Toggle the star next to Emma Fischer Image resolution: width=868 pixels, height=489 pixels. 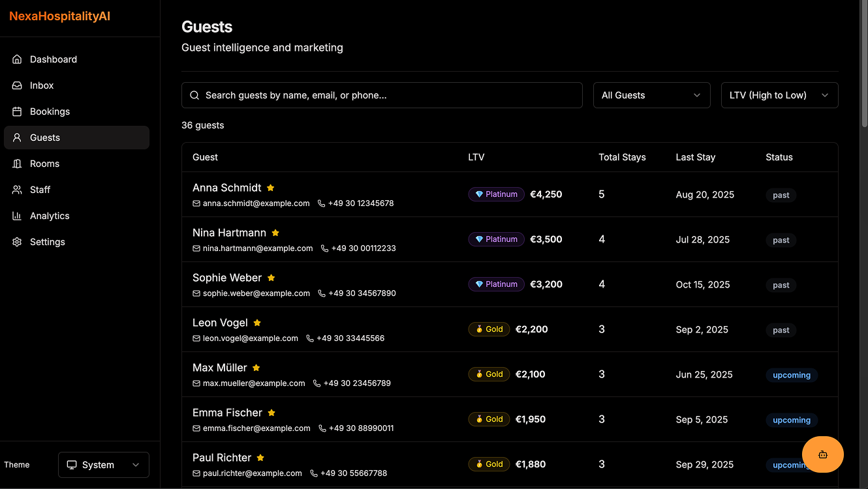271,412
